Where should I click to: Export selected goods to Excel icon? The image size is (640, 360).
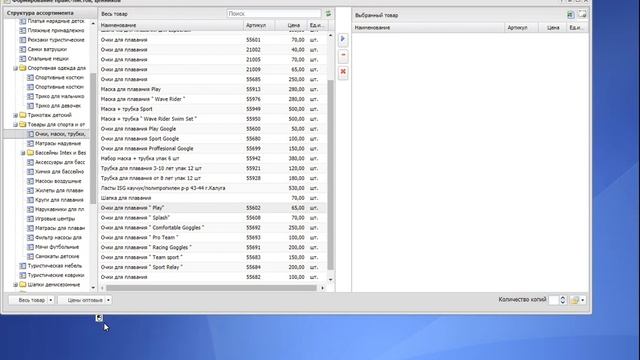[x=571, y=15]
